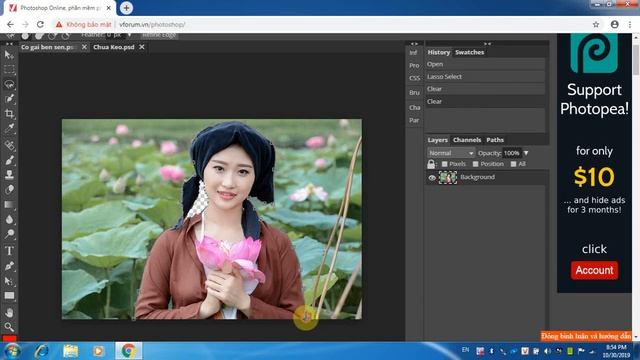Collapse the right panel with top arrows
The height and width of the screenshot is (360, 640).
487,43
